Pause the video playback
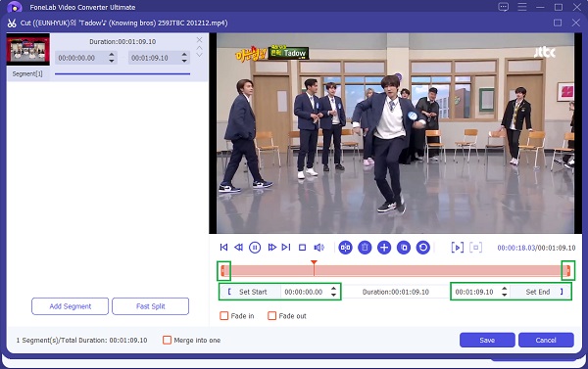Image resolution: width=588 pixels, height=369 pixels. 255,248
